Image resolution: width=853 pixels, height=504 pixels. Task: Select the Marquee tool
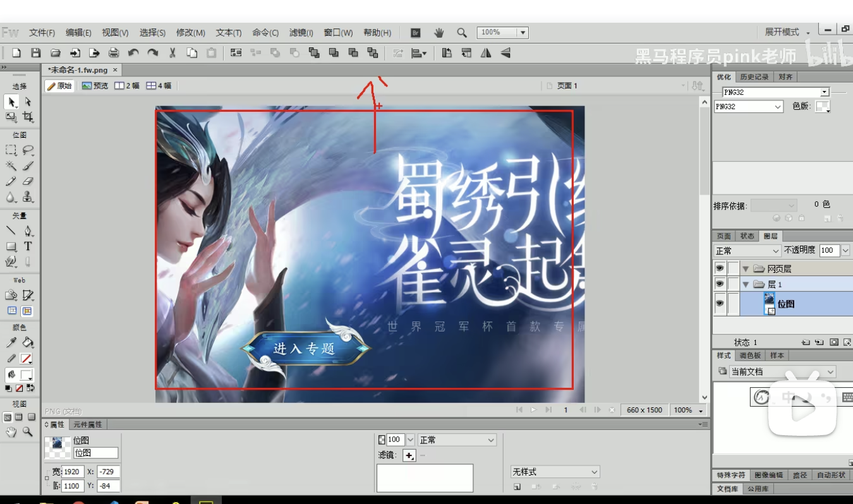coord(11,150)
